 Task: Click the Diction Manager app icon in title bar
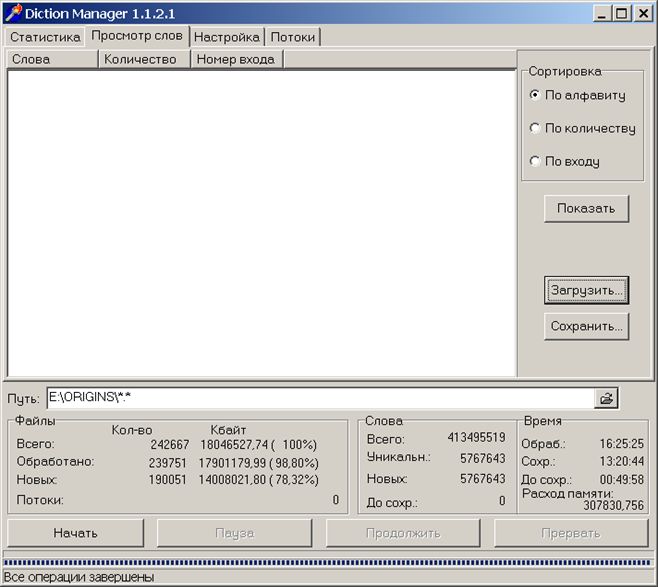pos(13,13)
